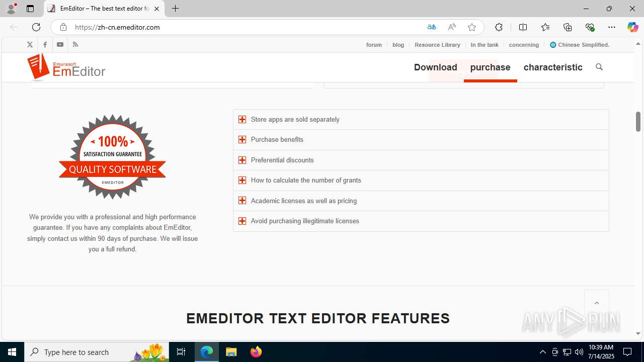The height and width of the screenshot is (362, 644).
Task: Open File Explorer from taskbar
Action: click(x=231, y=352)
